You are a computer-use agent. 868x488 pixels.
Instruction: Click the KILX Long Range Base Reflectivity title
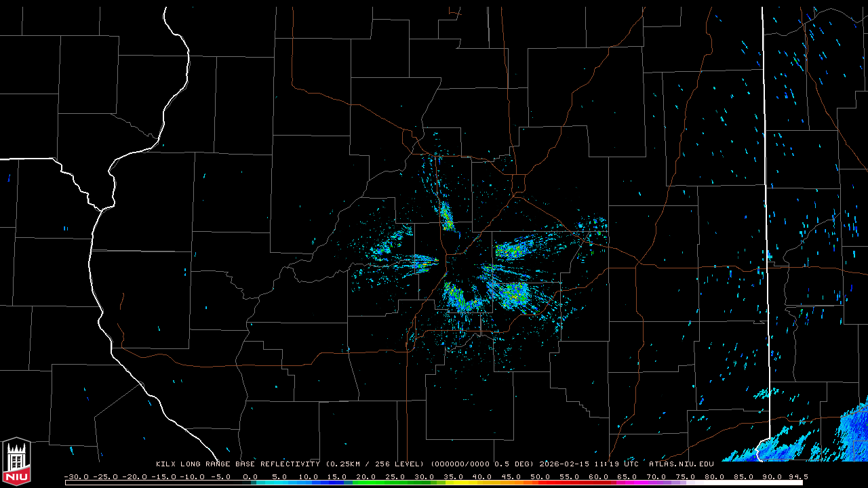[x=237, y=464]
